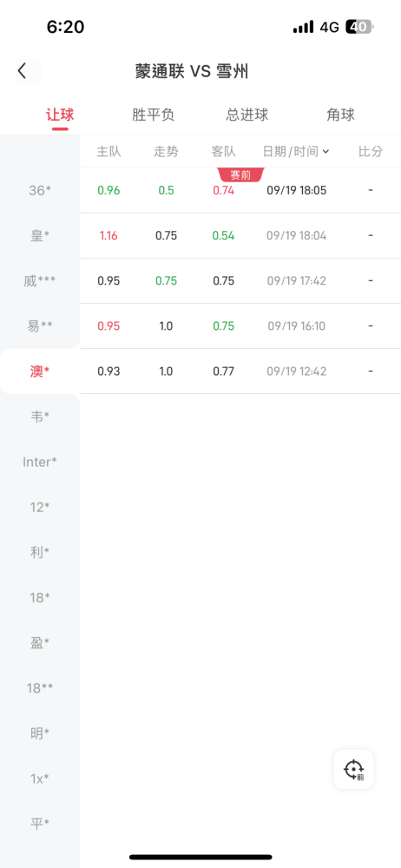This screenshot has width=401, height=868.
Task: Select bookmaker 36* in sidebar
Action: tap(40, 190)
